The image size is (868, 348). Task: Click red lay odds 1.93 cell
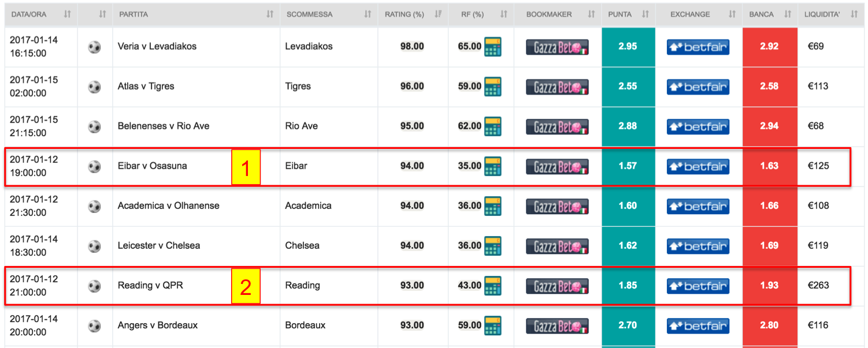tap(770, 285)
